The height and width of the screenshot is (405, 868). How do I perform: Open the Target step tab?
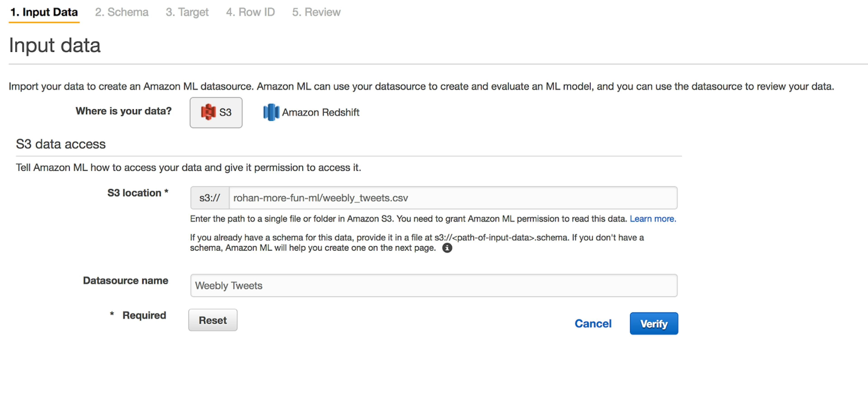pyautogui.click(x=187, y=12)
